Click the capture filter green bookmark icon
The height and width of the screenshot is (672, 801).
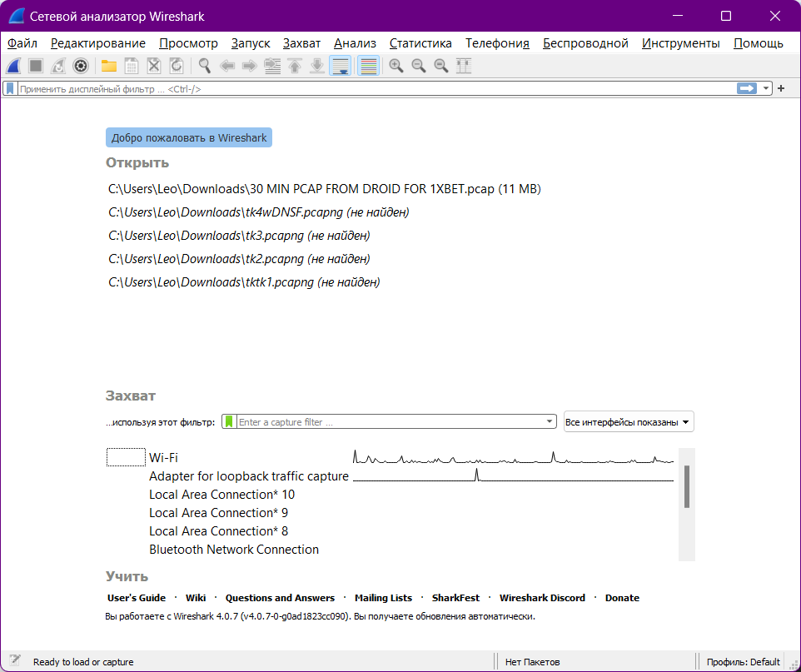(x=230, y=422)
